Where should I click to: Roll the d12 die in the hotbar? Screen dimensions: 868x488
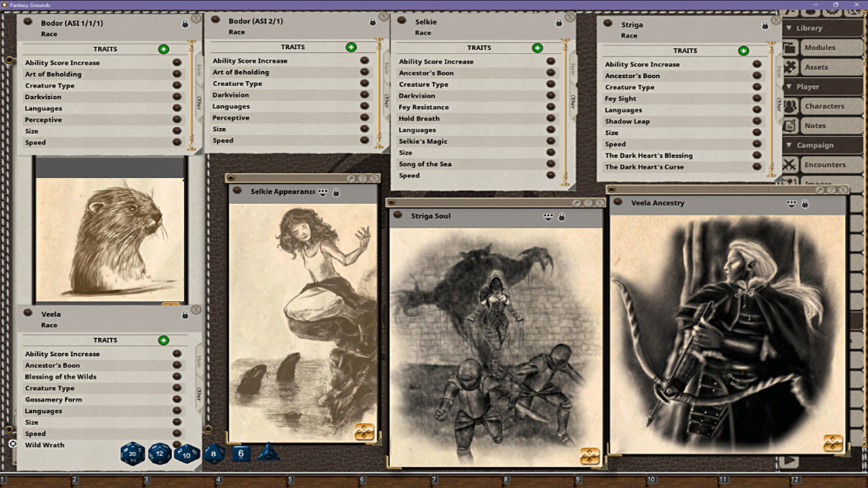159,454
